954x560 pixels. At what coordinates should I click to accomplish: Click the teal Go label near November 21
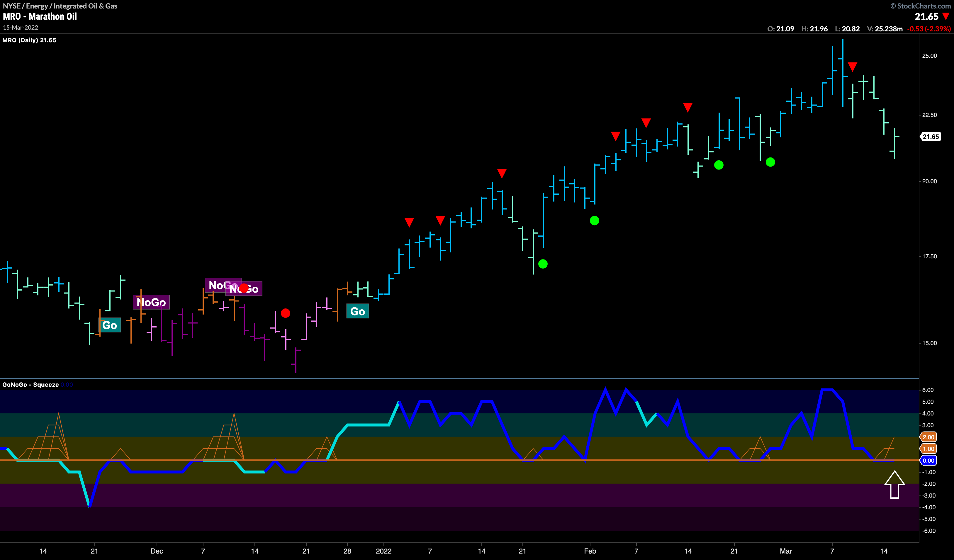pos(109,325)
